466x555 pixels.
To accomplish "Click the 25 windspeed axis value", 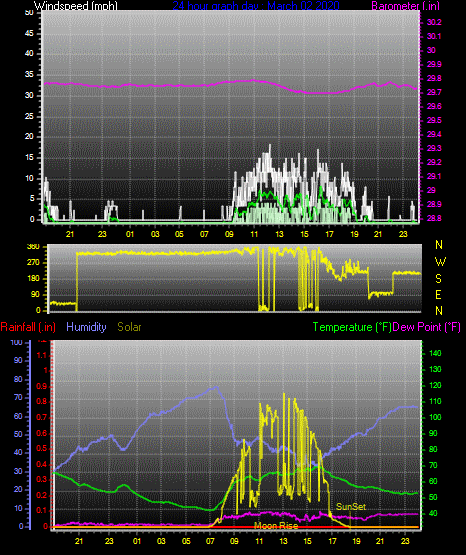I will pos(29,116).
